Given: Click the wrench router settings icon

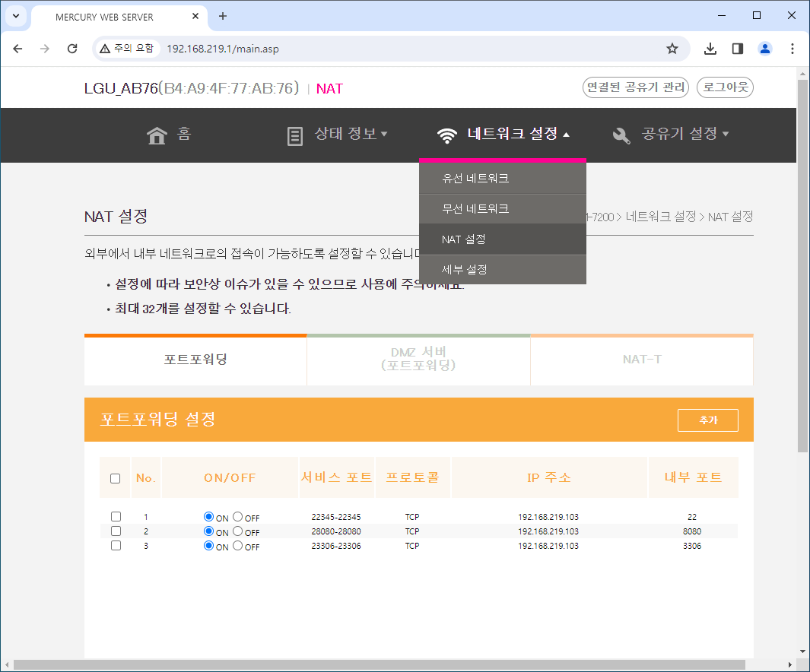Looking at the screenshot, I should coord(621,136).
